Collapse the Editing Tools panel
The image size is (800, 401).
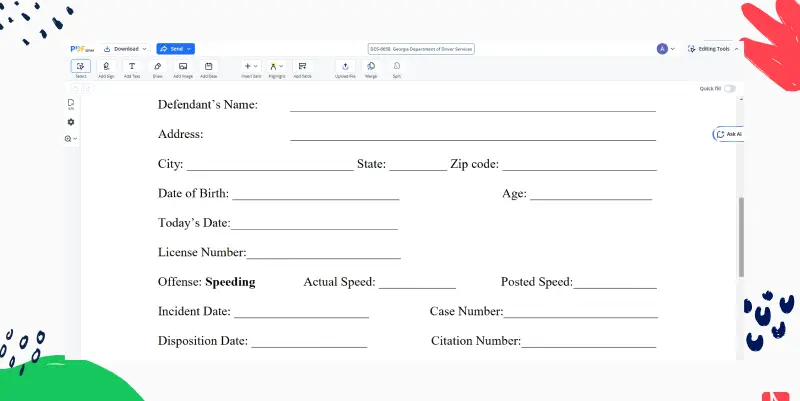[736, 49]
